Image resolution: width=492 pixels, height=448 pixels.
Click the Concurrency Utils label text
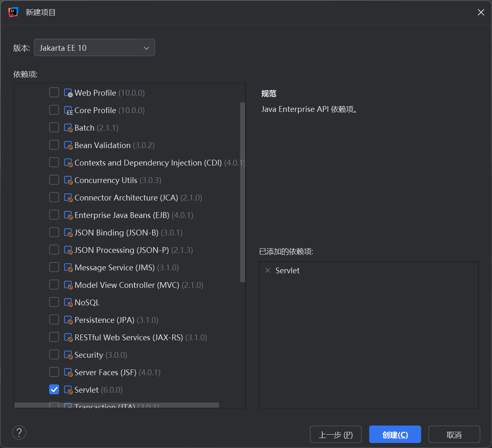coord(106,181)
